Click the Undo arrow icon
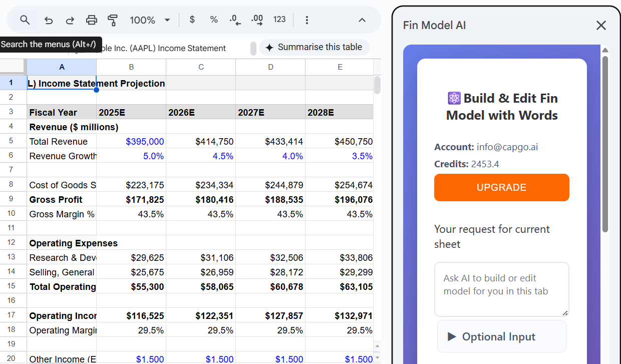This screenshot has width=621, height=364. click(49, 20)
